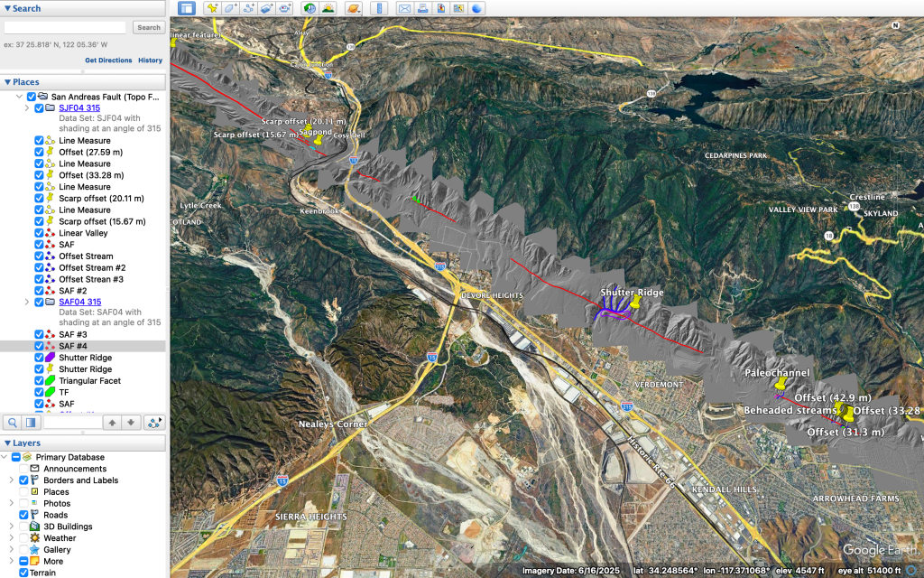
Task: Select the Add Polygon tool
Action: pos(230,8)
